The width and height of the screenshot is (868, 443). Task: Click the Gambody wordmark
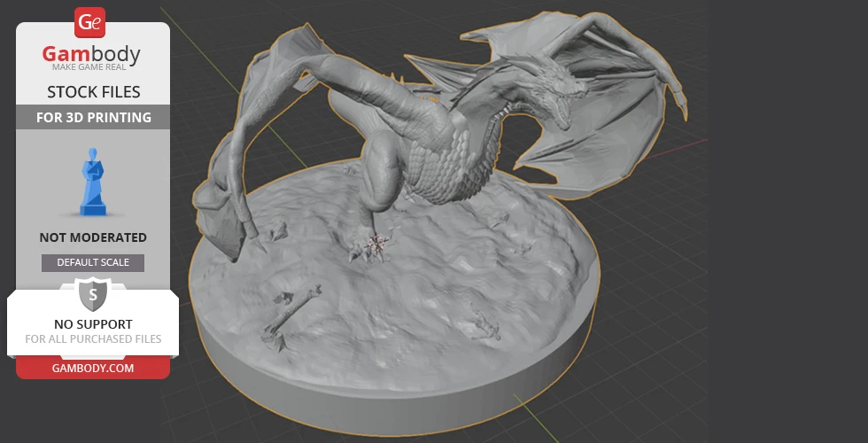(x=92, y=55)
